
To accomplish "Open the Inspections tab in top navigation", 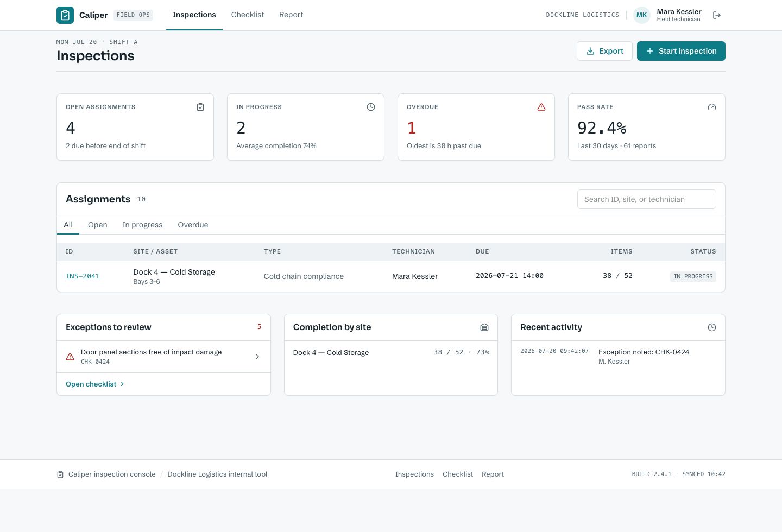I will coord(194,15).
